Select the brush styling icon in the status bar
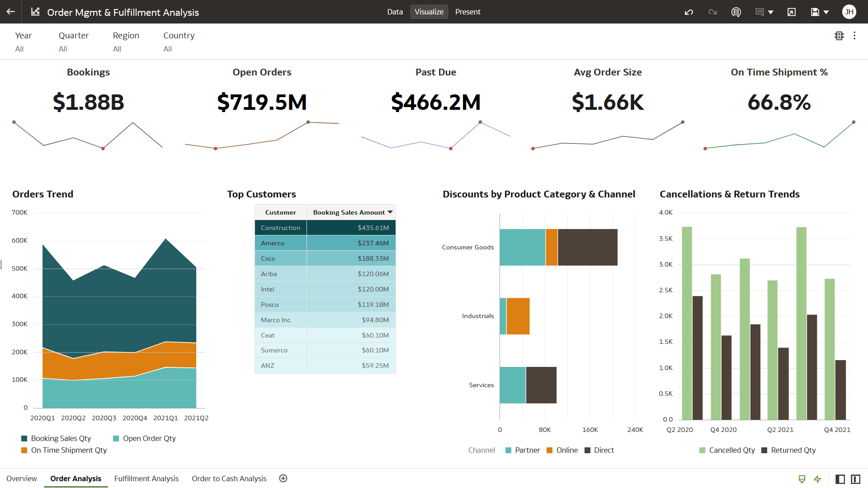 point(802,479)
